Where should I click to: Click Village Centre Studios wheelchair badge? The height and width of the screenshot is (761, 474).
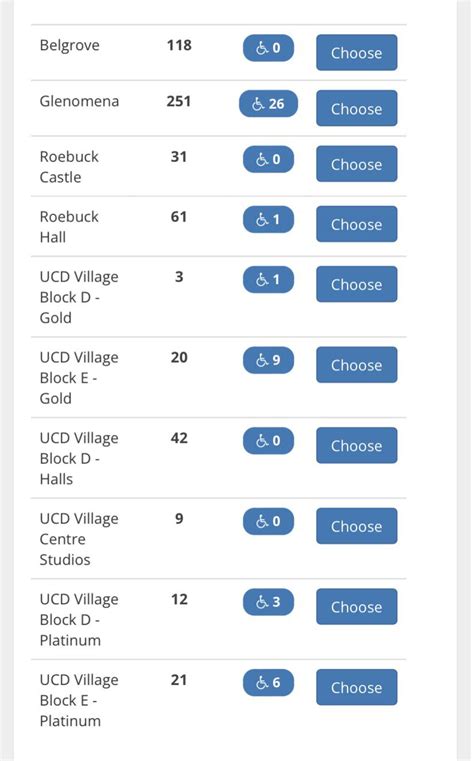point(268,521)
